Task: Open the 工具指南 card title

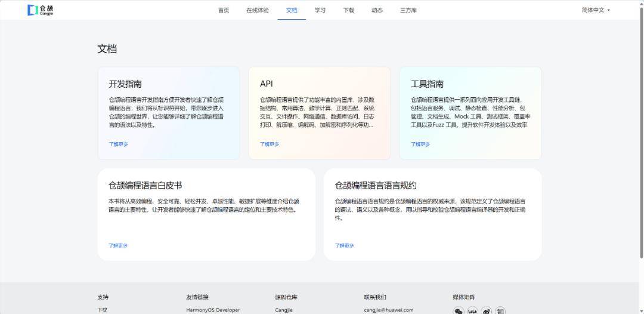Action: coord(427,84)
